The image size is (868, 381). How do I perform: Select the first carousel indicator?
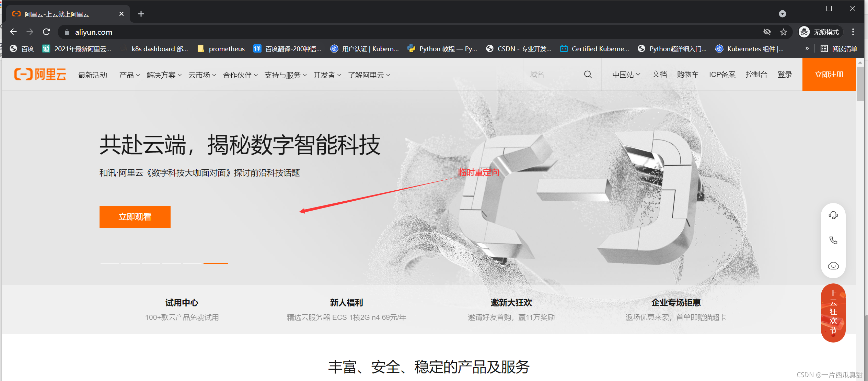109,263
